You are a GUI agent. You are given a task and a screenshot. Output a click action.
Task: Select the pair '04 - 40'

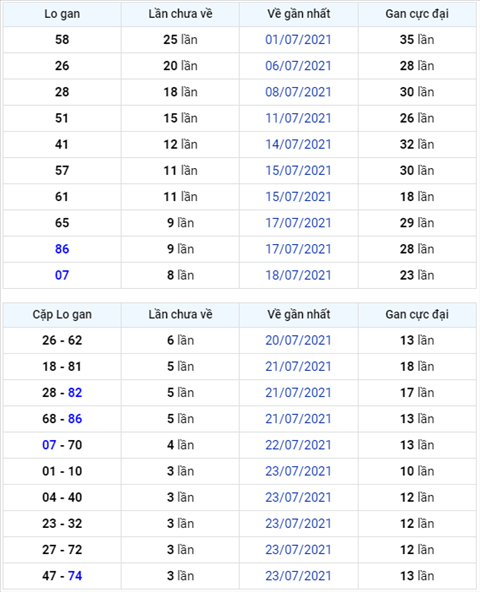pyautogui.click(x=62, y=497)
